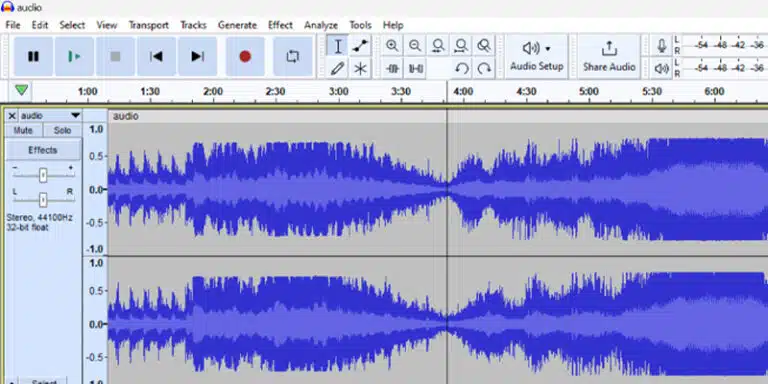
Task: Click the Trim audio outside selection icon
Action: tap(392, 69)
